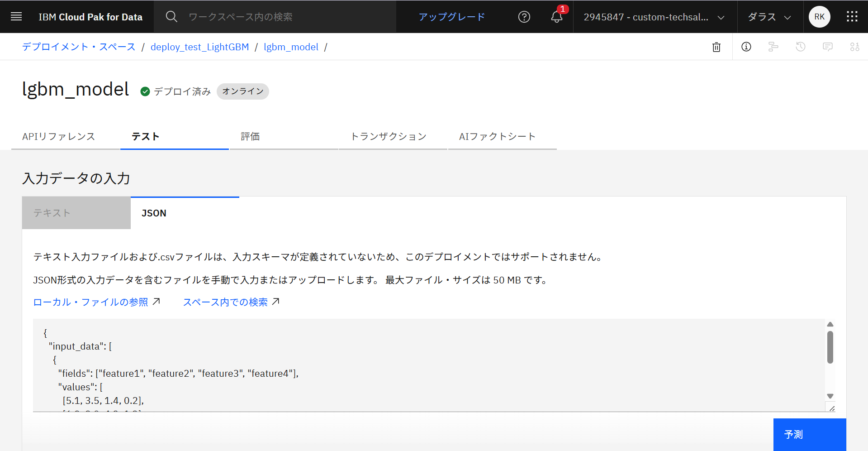Click the JSON editor scroll-down arrow

[830, 396]
